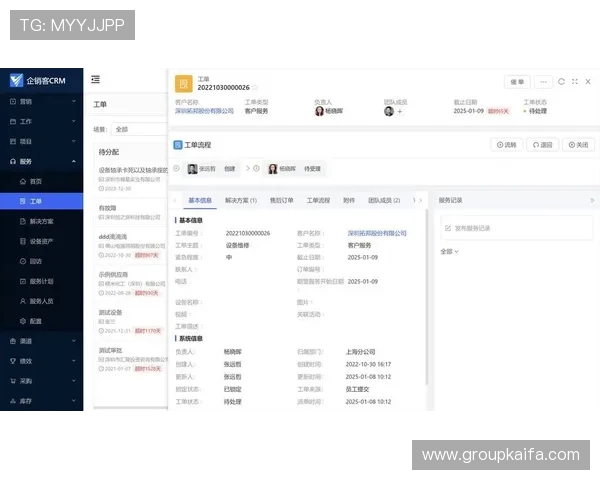The height and width of the screenshot is (480, 600).
Task: Click the orange work order icon
Action: coord(184,83)
